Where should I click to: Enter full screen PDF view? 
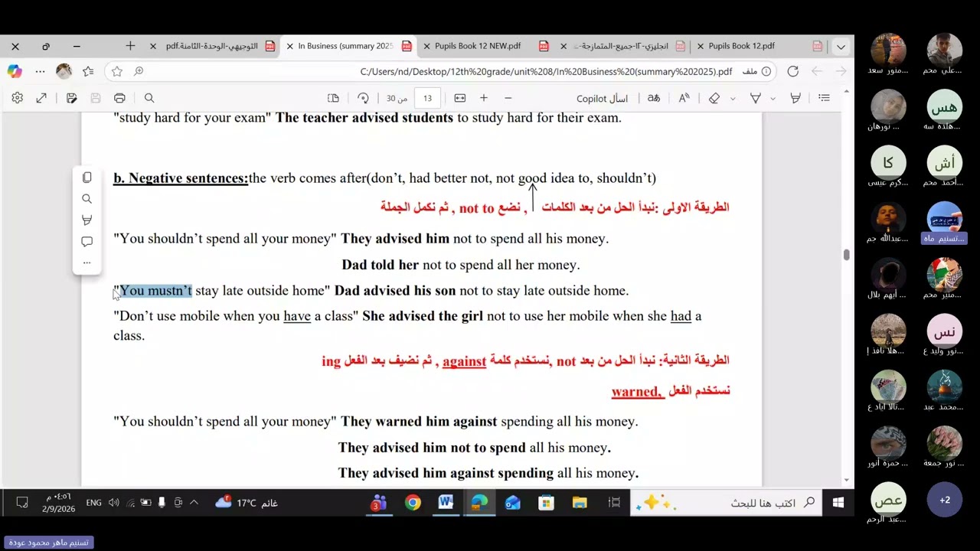click(41, 98)
